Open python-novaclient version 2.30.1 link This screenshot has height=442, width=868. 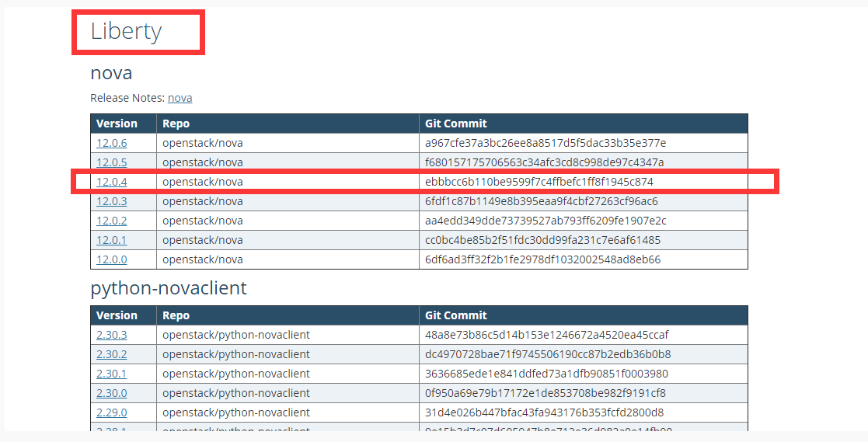pos(111,374)
